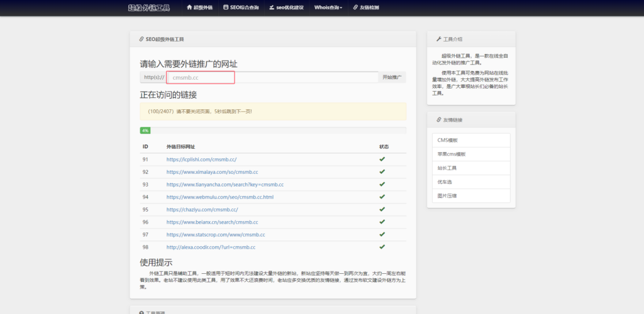
Task: Click the 使用提示 heading
Action: click(x=156, y=263)
